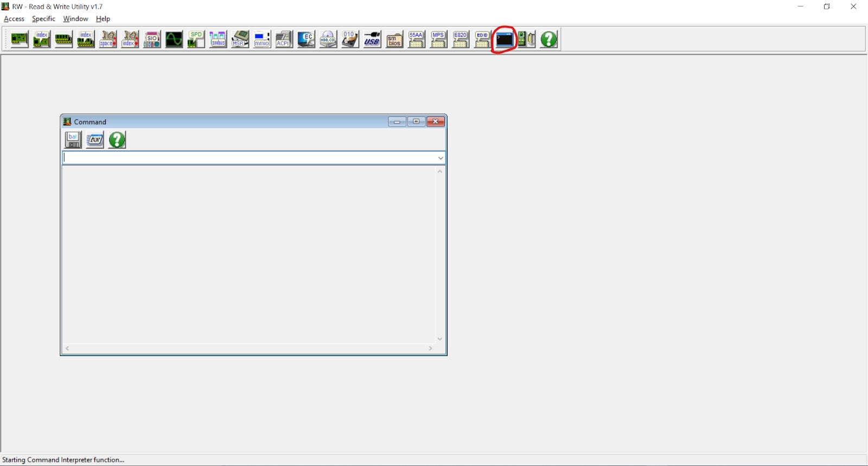Save commands to bat file icon
Viewport: 868px width, 466px height.
tap(73, 139)
